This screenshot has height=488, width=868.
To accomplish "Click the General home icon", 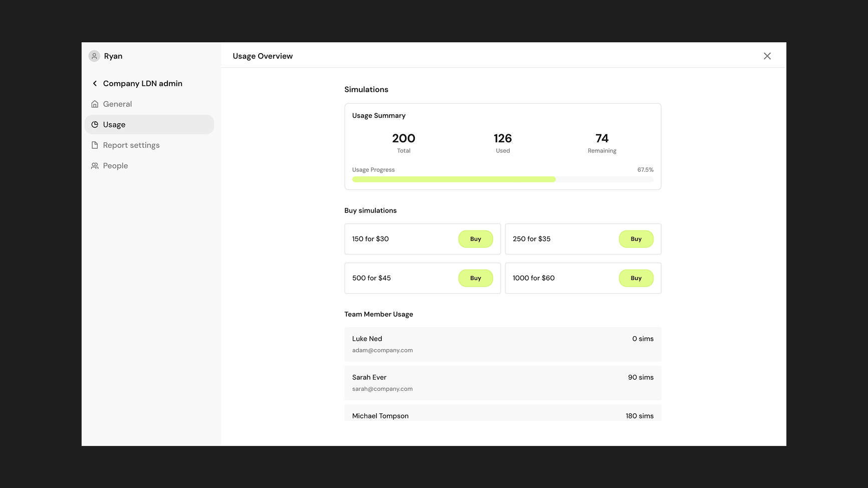I will click(x=95, y=104).
